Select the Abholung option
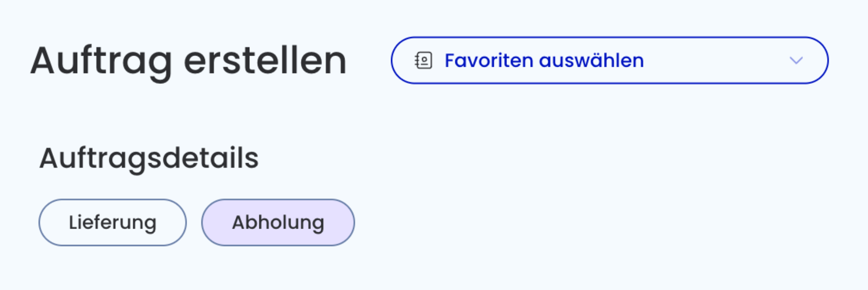 point(278,222)
